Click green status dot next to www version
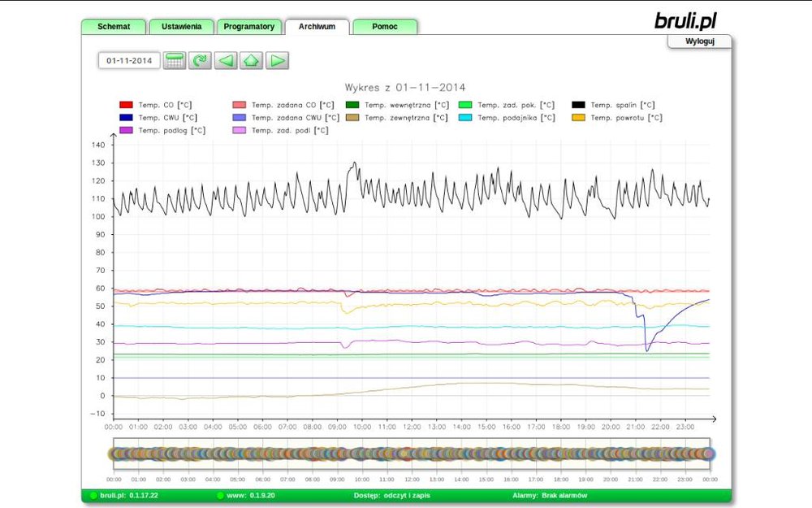812x508 pixels. 220,495
